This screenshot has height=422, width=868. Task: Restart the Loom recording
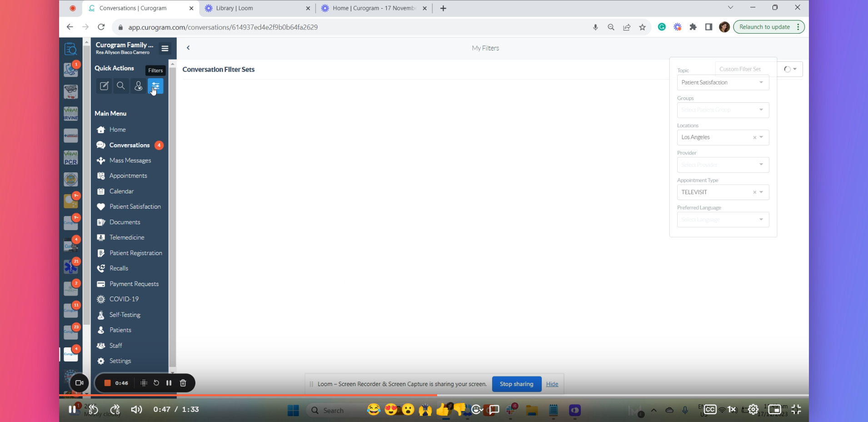156,383
